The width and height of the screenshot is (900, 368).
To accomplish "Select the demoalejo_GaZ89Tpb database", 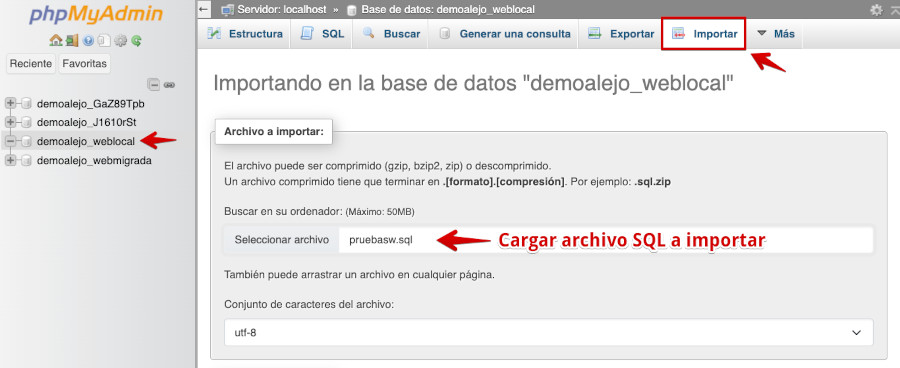I will [x=91, y=104].
